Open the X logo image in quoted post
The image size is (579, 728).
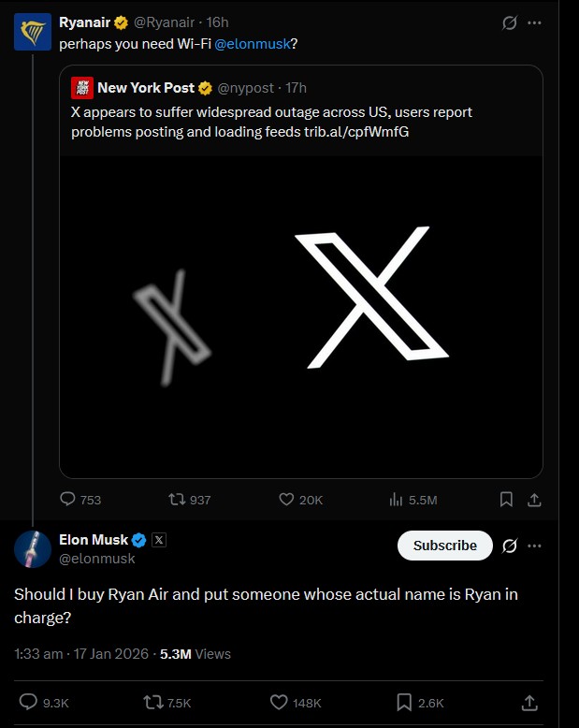pos(301,316)
